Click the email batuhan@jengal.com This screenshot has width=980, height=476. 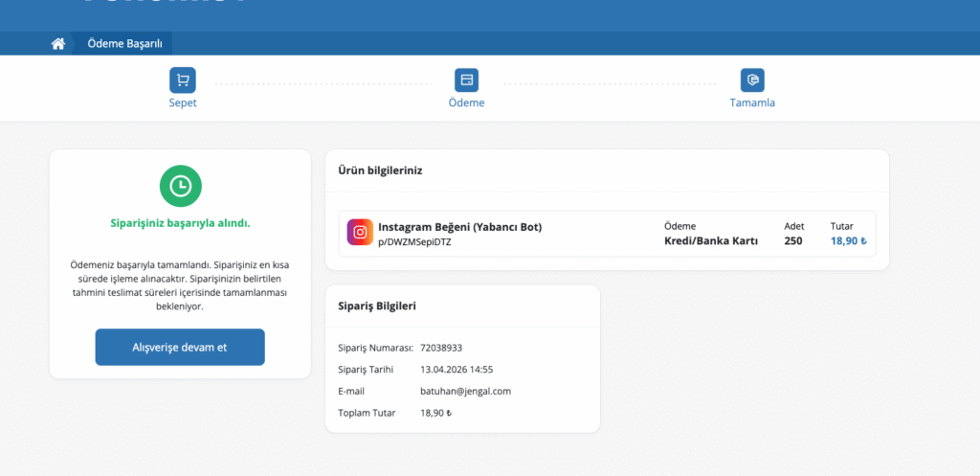coord(466,392)
